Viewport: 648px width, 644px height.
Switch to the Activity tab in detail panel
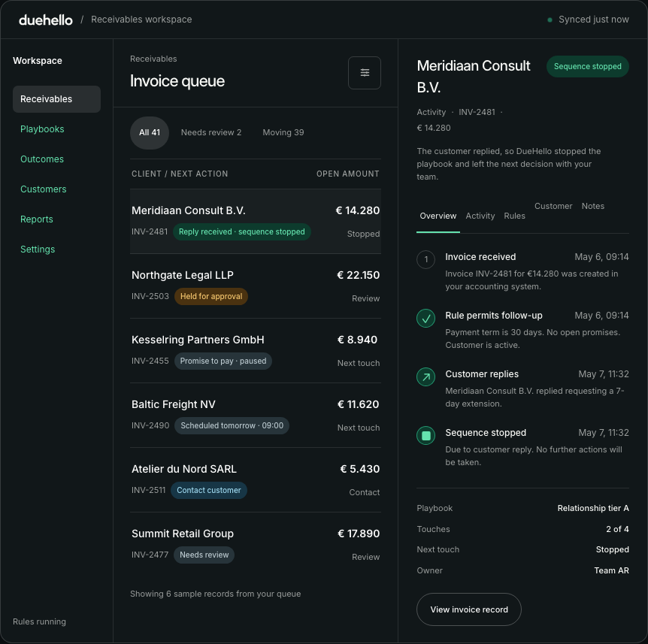(x=480, y=216)
